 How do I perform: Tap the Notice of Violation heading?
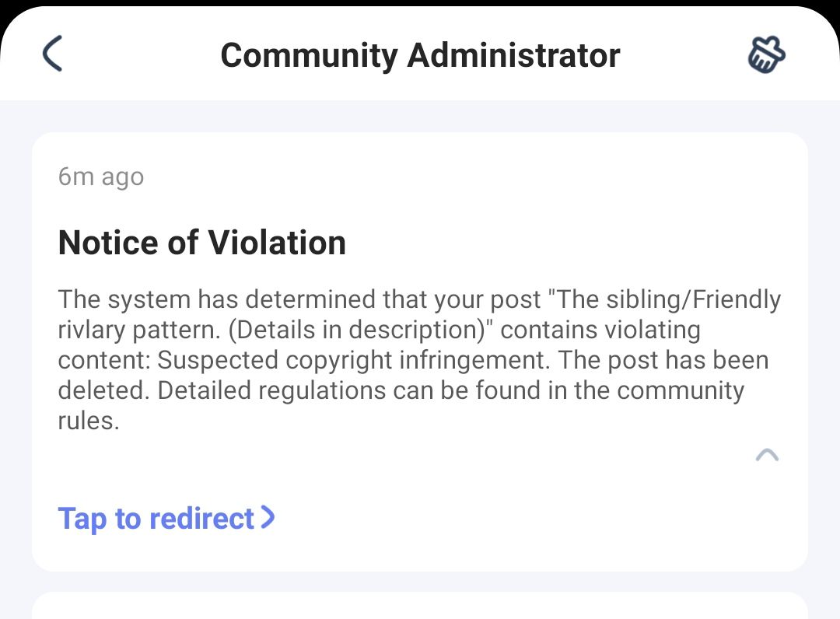point(201,242)
